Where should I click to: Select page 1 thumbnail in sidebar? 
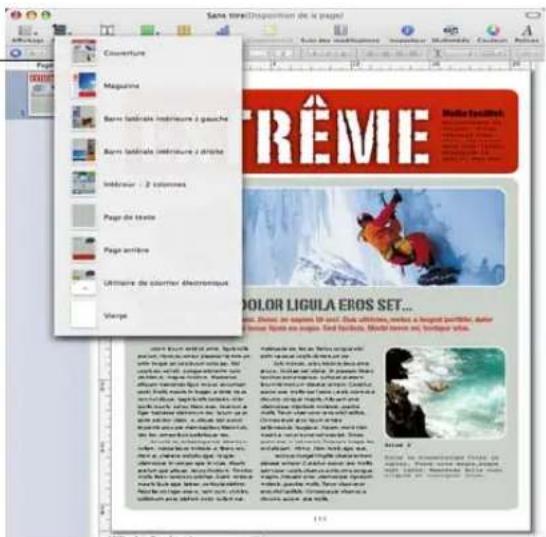[40, 94]
